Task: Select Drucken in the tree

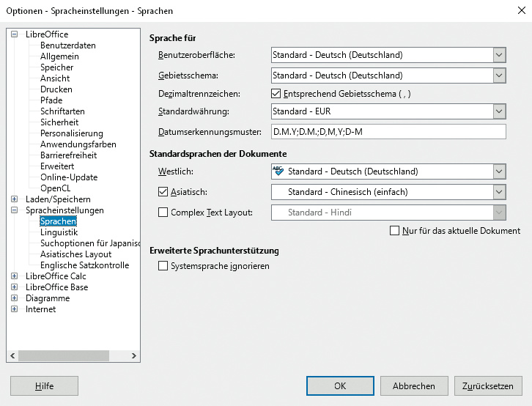Action: coord(56,89)
